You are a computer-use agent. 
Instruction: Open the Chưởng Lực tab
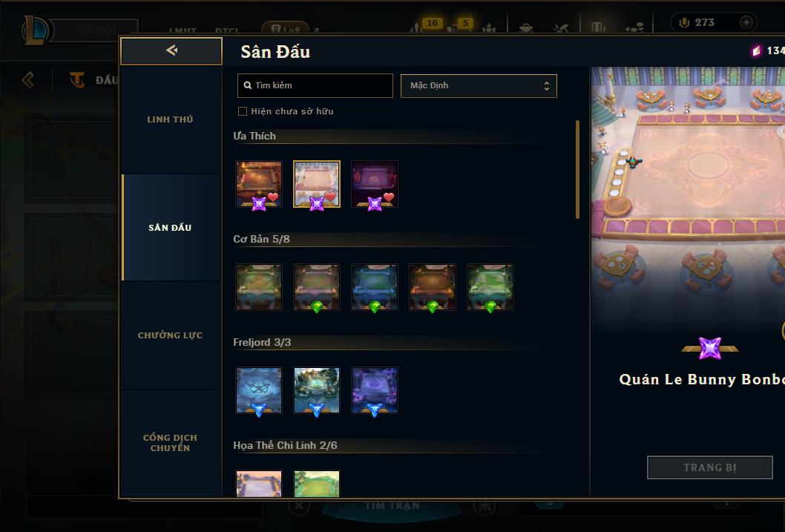(170, 335)
